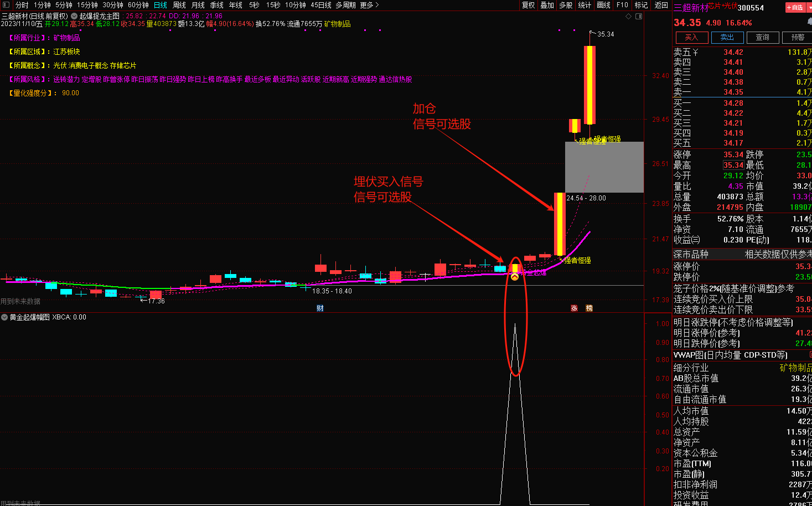Open the dropdown arrow before 起爆捉龙主图
The height and width of the screenshot is (506, 812).
click(74, 16)
